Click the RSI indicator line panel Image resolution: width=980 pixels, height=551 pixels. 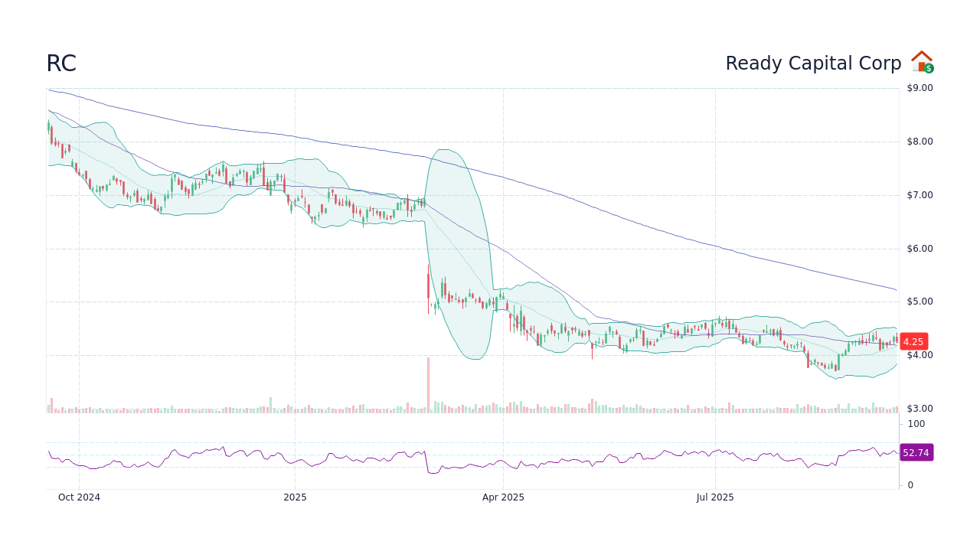(x=459, y=459)
